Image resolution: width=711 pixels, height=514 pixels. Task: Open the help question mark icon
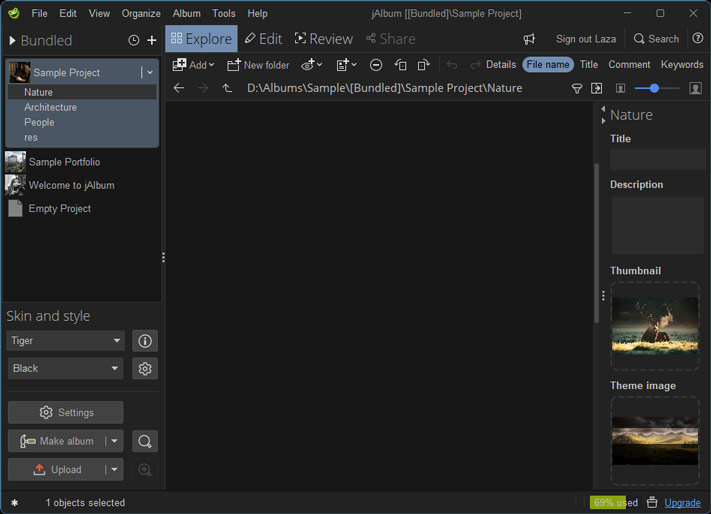click(x=697, y=39)
